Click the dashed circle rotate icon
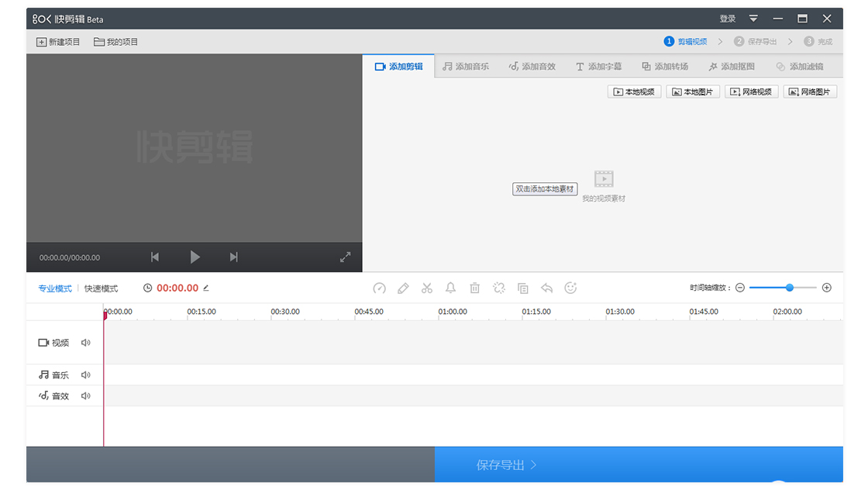The width and height of the screenshot is (868, 487). 499,288
